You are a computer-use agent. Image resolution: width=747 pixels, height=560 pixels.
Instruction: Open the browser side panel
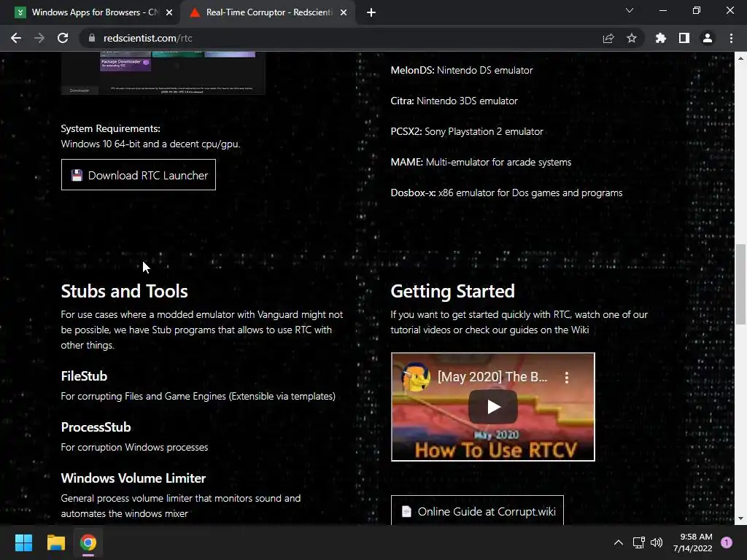coord(684,38)
